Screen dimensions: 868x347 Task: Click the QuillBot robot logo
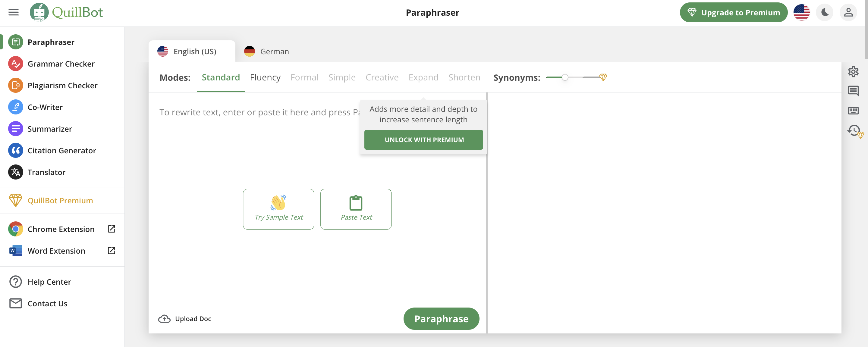pyautogui.click(x=39, y=12)
